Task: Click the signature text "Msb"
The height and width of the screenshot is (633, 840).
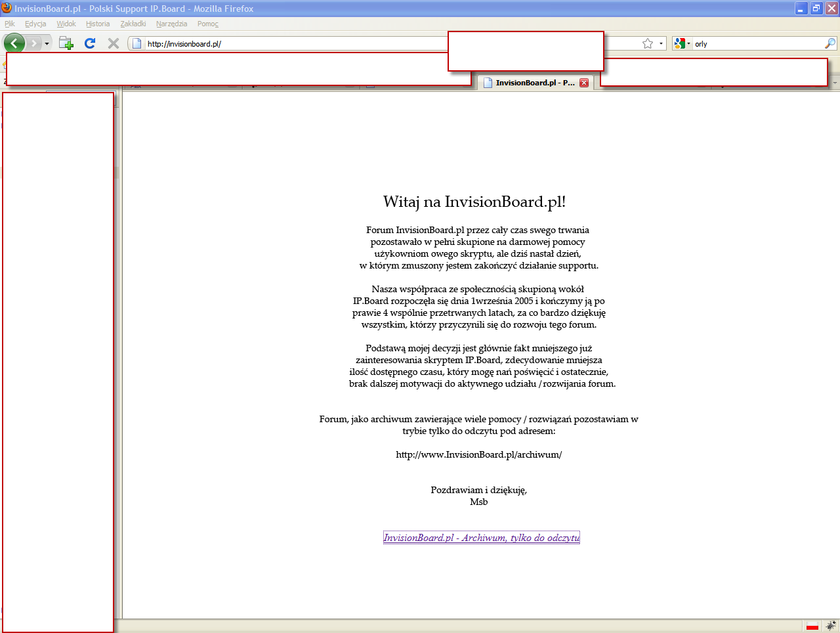Action: coord(479,502)
